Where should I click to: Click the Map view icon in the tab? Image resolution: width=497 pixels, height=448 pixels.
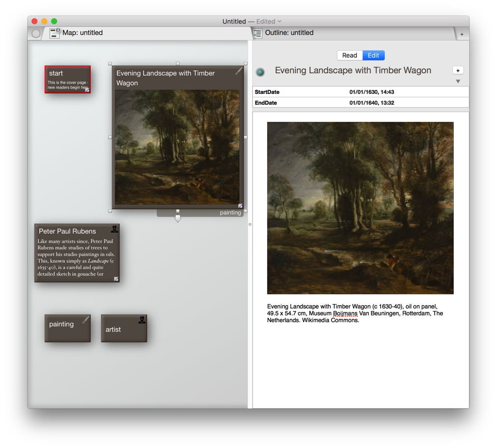pyautogui.click(x=55, y=33)
